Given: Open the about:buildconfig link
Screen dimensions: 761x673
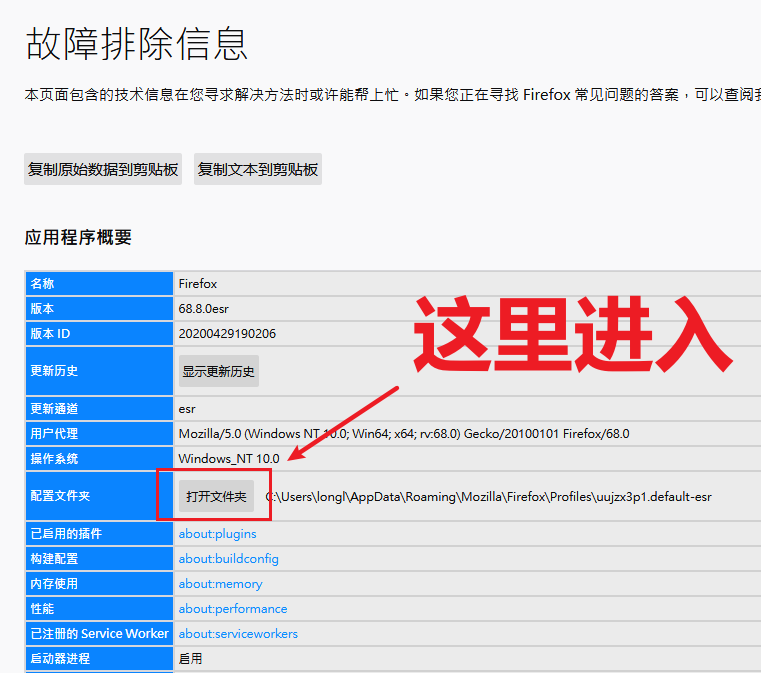Looking at the screenshot, I should click(229, 559).
